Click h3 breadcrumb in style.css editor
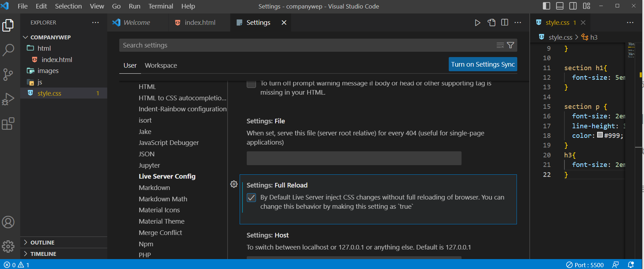Viewport: 644px width, 269px height. tap(589, 37)
